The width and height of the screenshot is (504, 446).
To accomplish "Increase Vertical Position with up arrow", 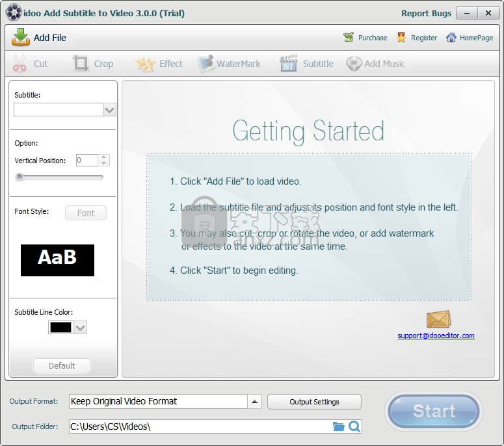I will [103, 157].
